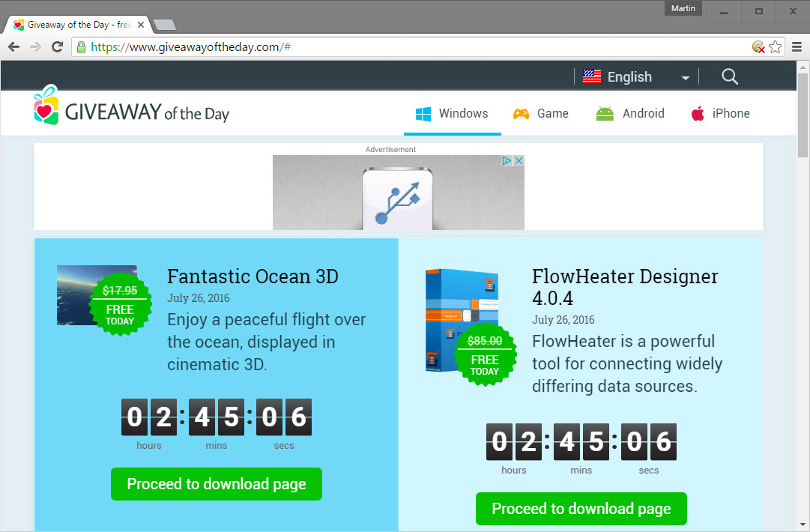Viewport: 810px width, 532px height.
Task: Open the site search magnifier icon
Action: click(729, 76)
